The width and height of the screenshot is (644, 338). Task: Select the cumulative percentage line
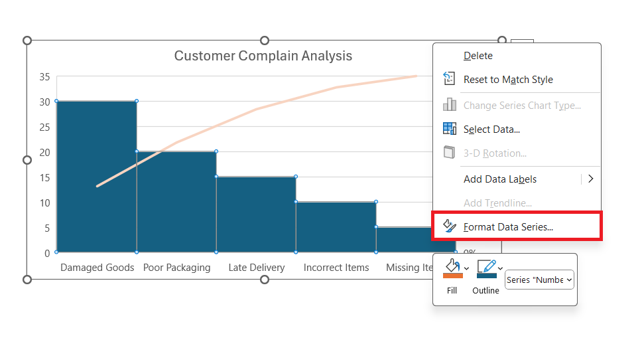coord(257,109)
